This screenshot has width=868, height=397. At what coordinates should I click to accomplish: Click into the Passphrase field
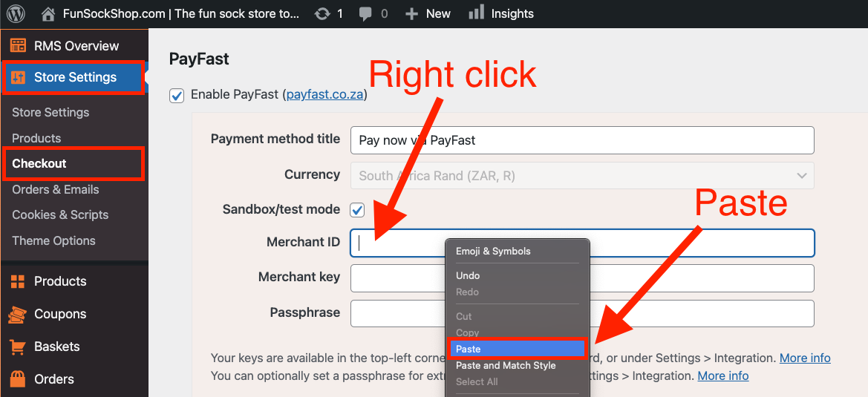point(582,313)
